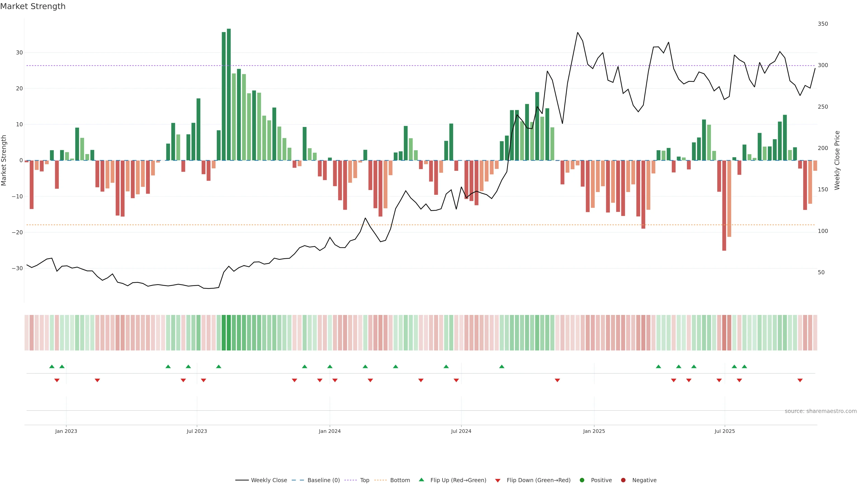Click the purple Top dotted legend marker

pos(351,480)
